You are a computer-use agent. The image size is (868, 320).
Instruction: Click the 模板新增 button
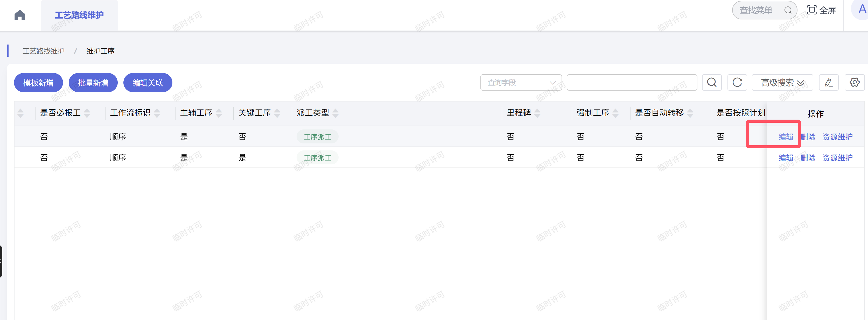point(38,82)
